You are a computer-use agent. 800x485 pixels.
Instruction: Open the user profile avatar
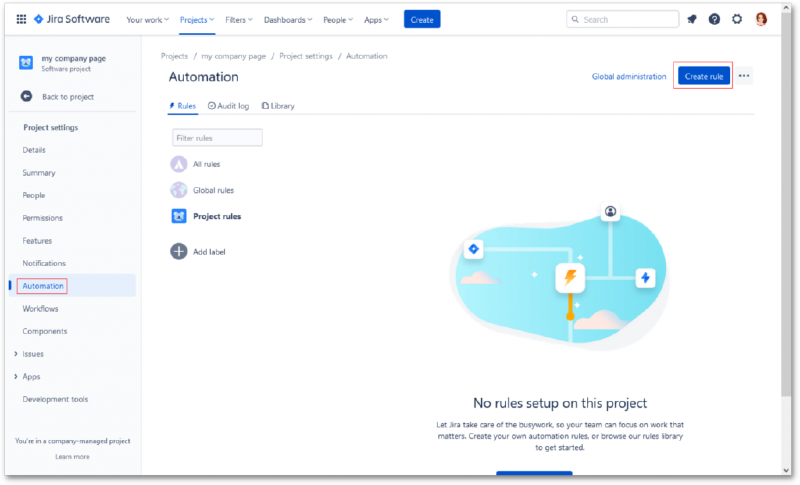[761, 19]
